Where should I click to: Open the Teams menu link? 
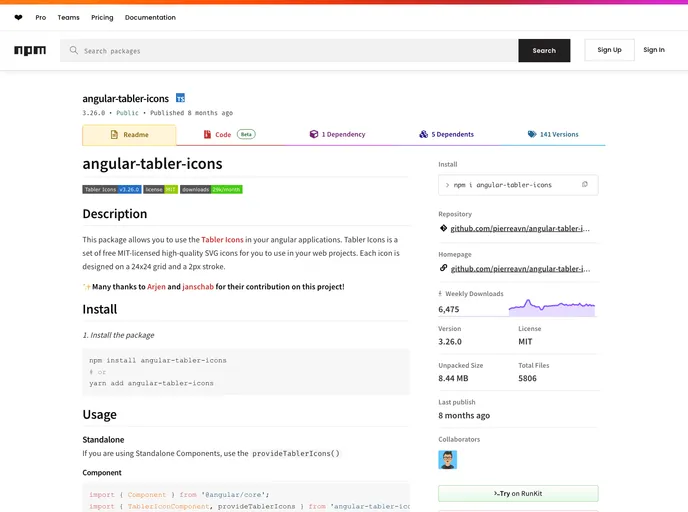pyautogui.click(x=68, y=18)
